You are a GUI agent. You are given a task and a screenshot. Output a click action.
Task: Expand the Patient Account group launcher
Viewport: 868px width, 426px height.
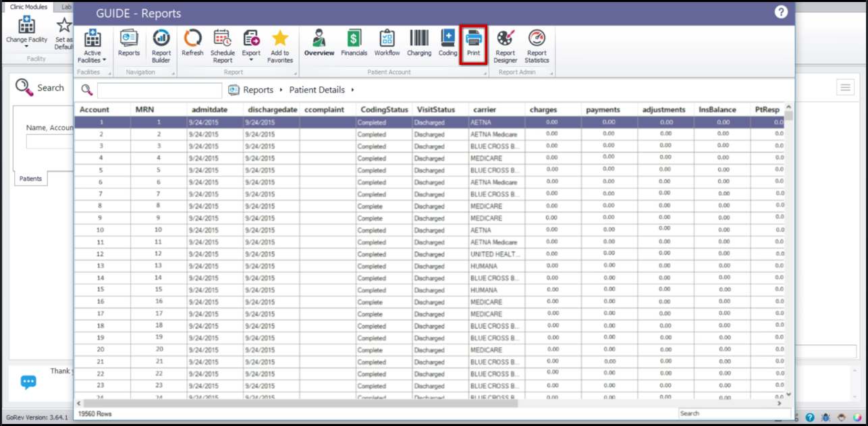tap(483, 73)
